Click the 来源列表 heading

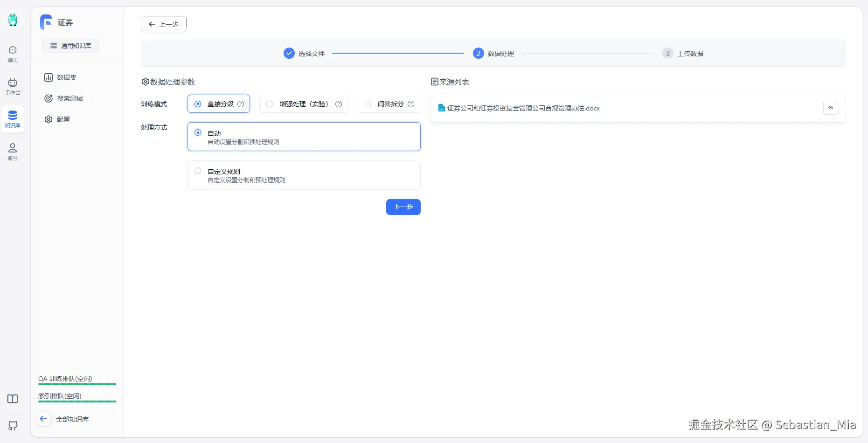(454, 82)
